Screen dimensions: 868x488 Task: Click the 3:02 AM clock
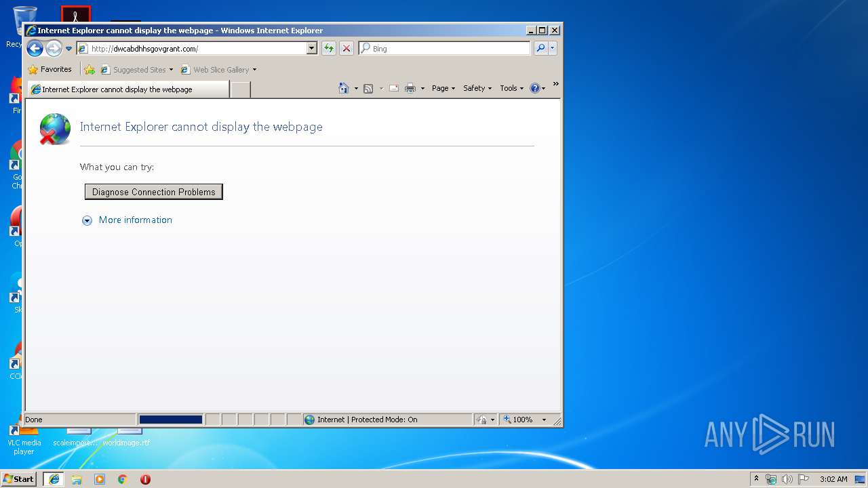(x=833, y=479)
